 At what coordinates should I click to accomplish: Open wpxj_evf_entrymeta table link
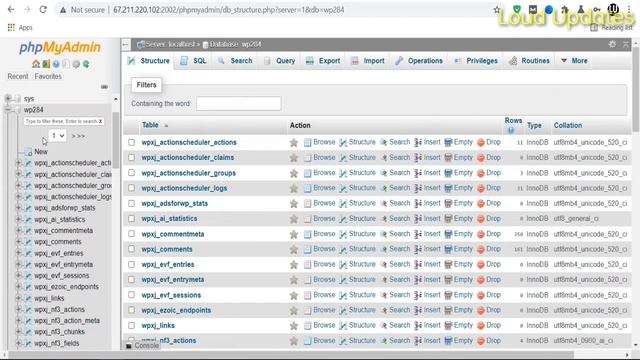click(173, 280)
